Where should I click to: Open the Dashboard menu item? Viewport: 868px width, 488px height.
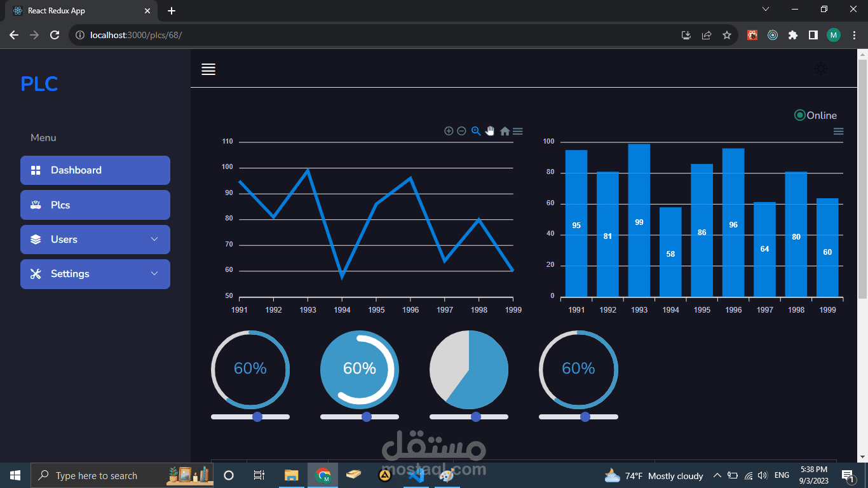tap(95, 170)
